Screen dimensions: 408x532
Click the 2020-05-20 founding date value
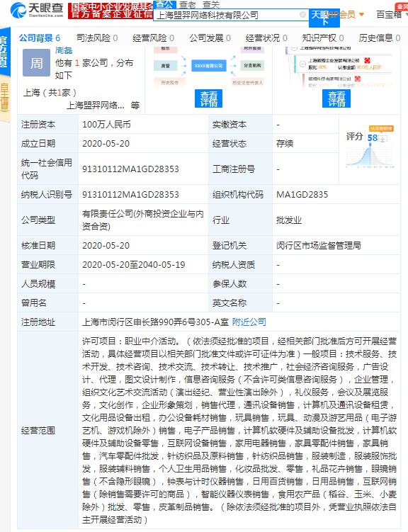tap(106, 144)
